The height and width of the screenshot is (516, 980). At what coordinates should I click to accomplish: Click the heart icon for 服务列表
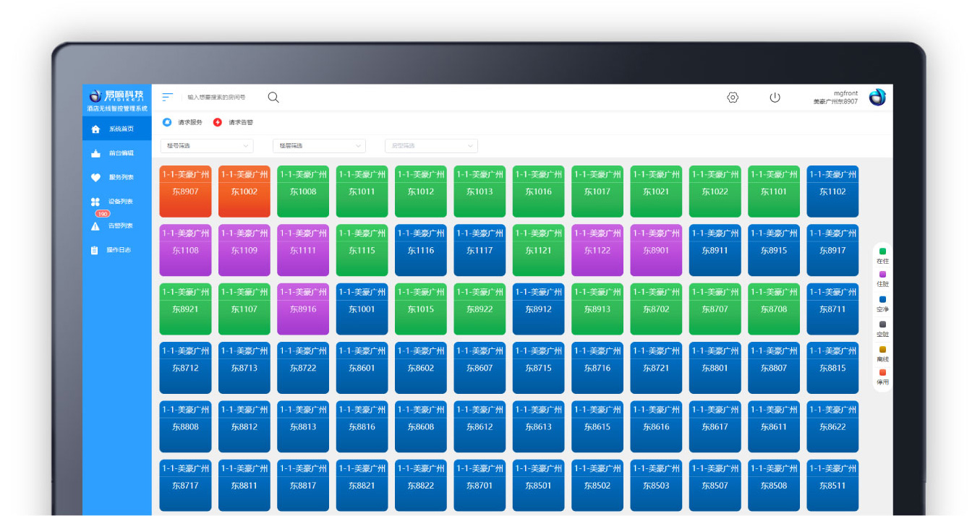click(95, 178)
